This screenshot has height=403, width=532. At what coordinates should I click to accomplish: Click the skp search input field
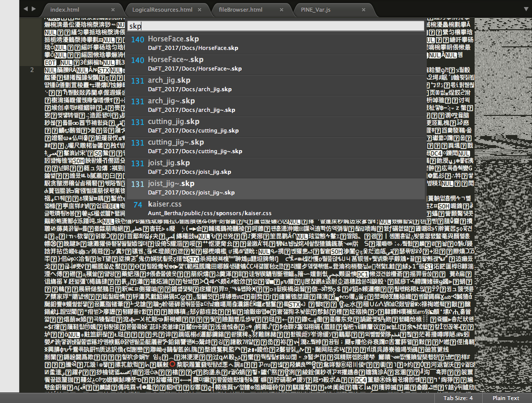[x=276, y=26]
